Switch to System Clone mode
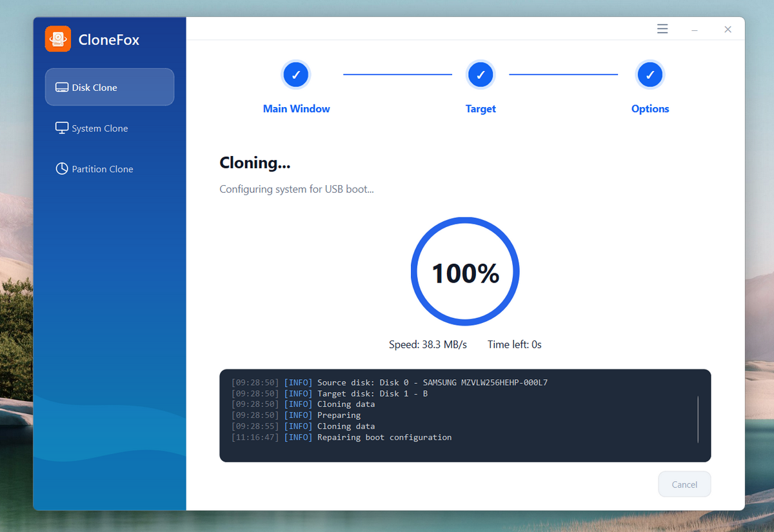Viewport: 774px width, 532px height. (x=110, y=128)
